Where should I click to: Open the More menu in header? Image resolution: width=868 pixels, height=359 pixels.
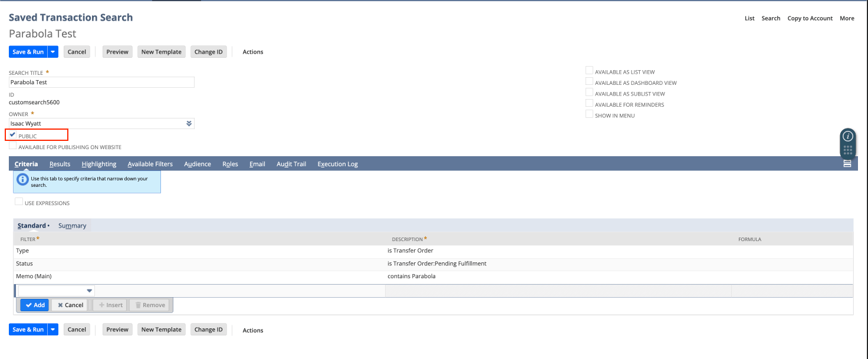tap(847, 18)
